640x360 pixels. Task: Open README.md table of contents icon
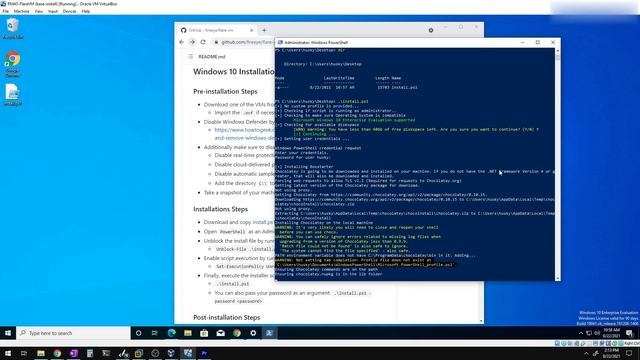tap(191, 57)
